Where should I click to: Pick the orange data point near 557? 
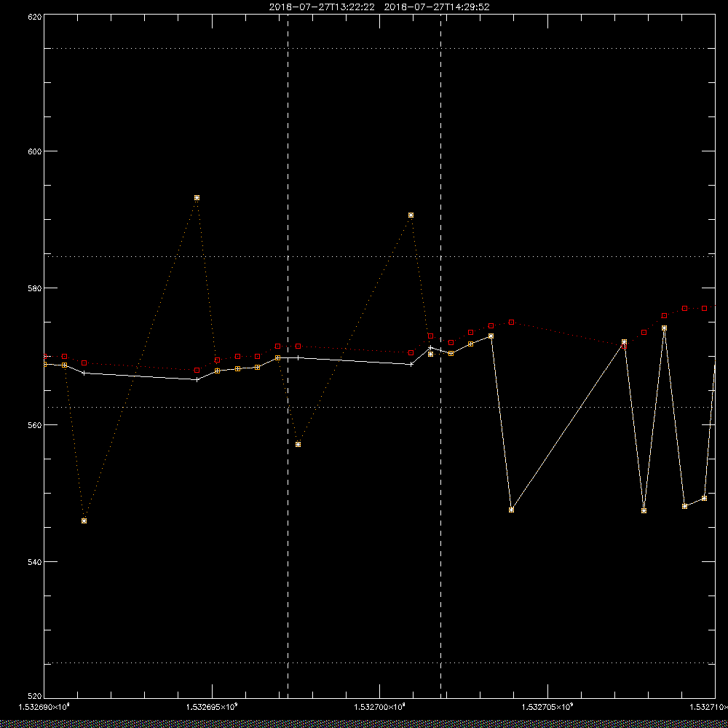pos(298,444)
